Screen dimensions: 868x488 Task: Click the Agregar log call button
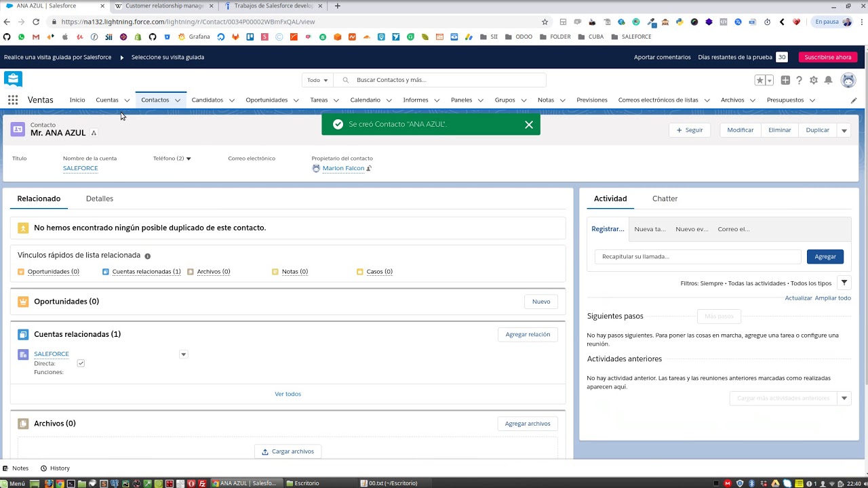pyautogui.click(x=825, y=257)
